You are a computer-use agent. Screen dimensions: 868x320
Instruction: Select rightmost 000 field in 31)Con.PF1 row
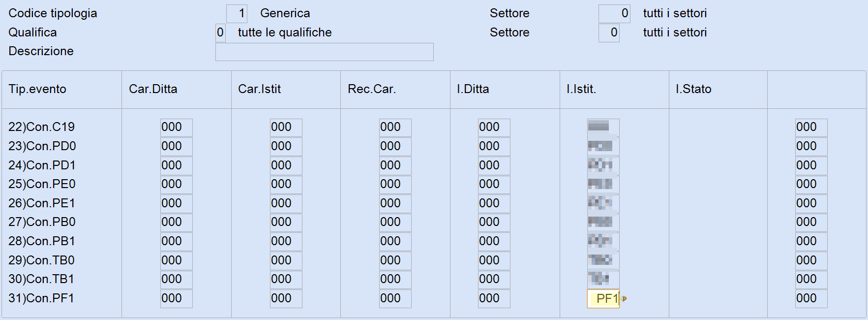pyautogui.click(x=811, y=298)
